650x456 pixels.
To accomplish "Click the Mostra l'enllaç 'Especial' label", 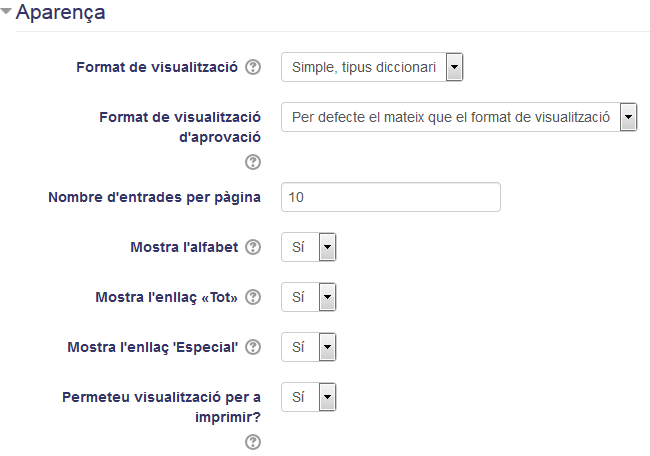I will click(153, 347).
